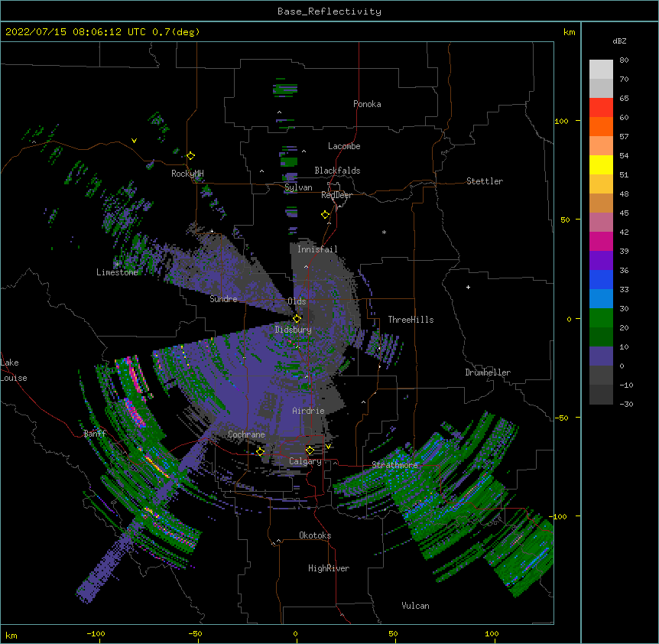
Task: Click the 50 tick label on vertical axis
Action: 565,220
